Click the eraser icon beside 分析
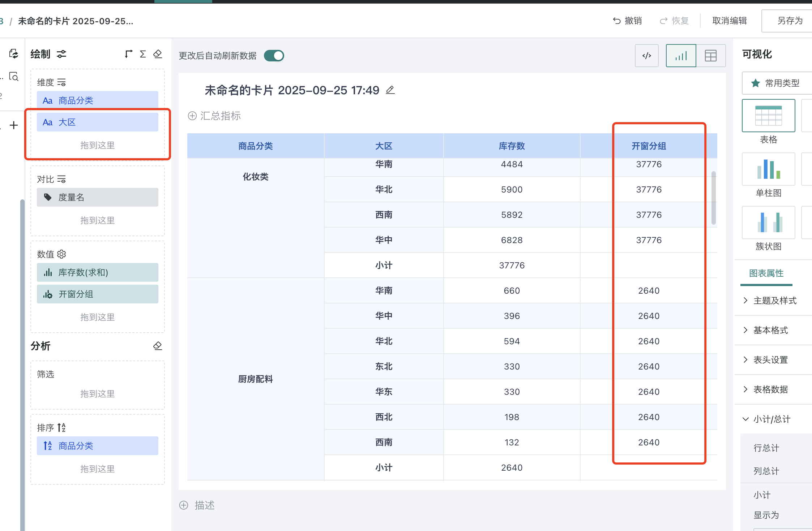812x531 pixels. pyautogui.click(x=158, y=346)
